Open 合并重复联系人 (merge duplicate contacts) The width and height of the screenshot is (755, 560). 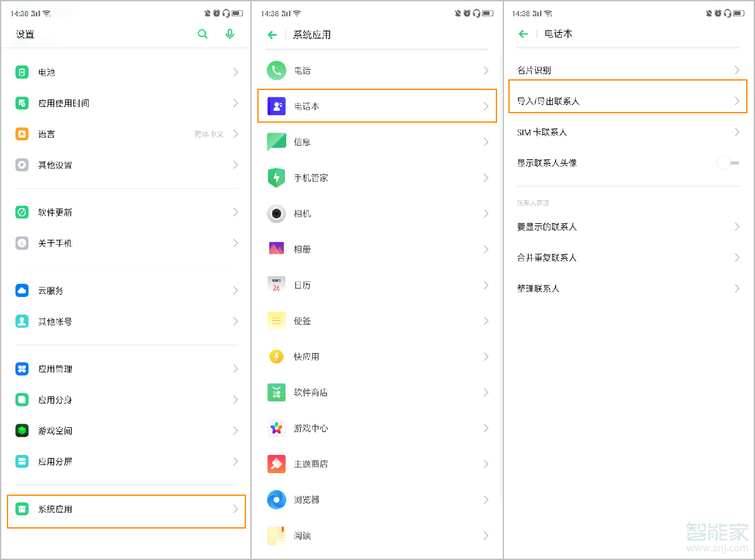627,257
